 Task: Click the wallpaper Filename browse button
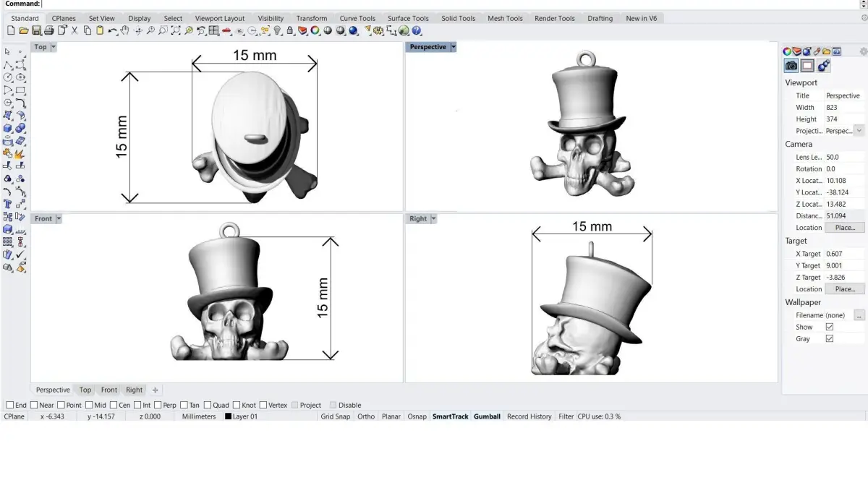point(859,315)
